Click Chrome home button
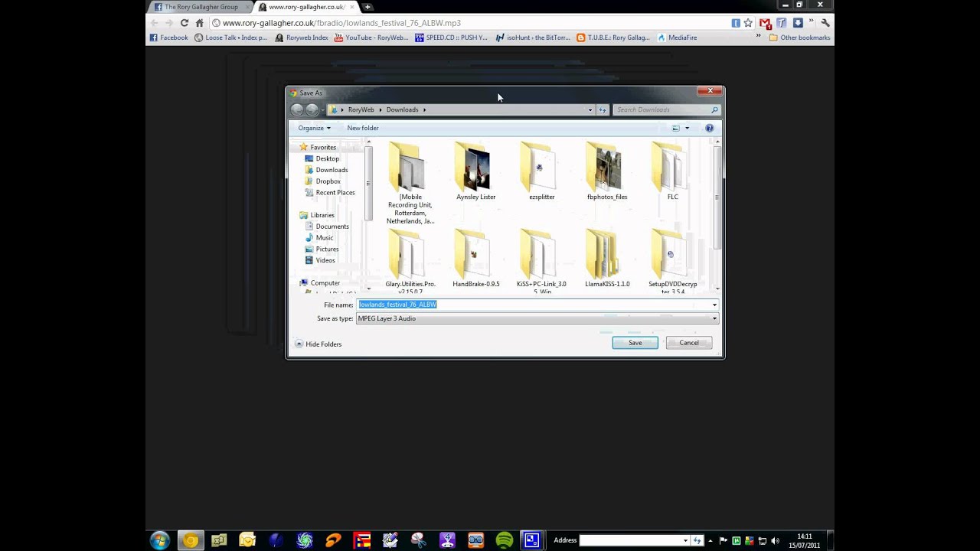Viewport: 980px width, 551px height. pyautogui.click(x=199, y=23)
